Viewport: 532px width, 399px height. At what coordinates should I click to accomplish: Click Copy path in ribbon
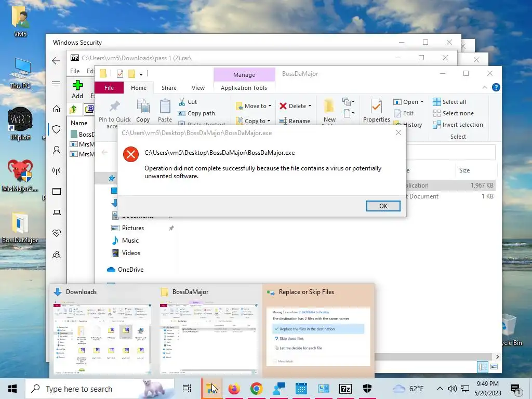click(197, 113)
